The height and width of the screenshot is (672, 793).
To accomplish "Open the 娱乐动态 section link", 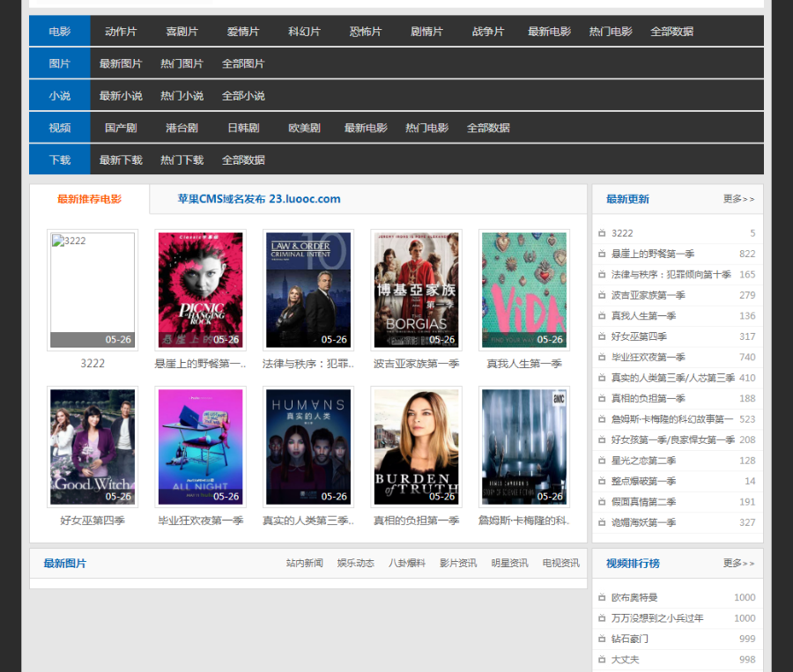I will tap(356, 564).
